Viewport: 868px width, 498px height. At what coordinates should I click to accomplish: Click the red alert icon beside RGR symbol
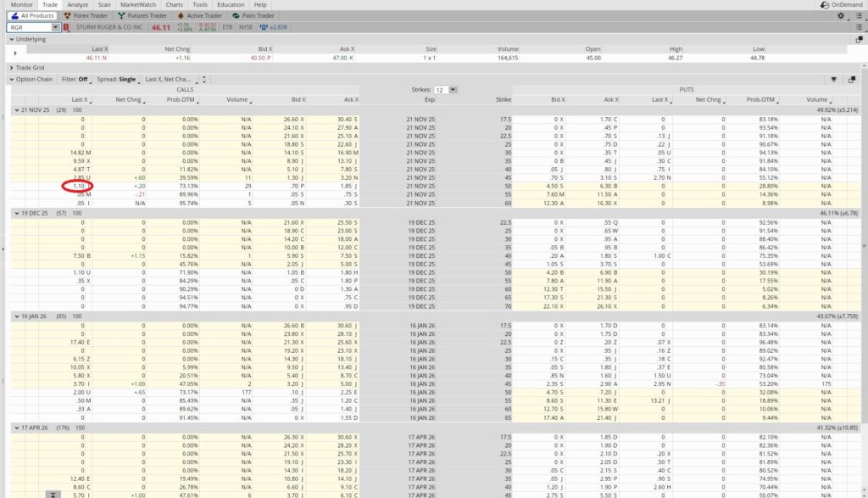coord(66,27)
